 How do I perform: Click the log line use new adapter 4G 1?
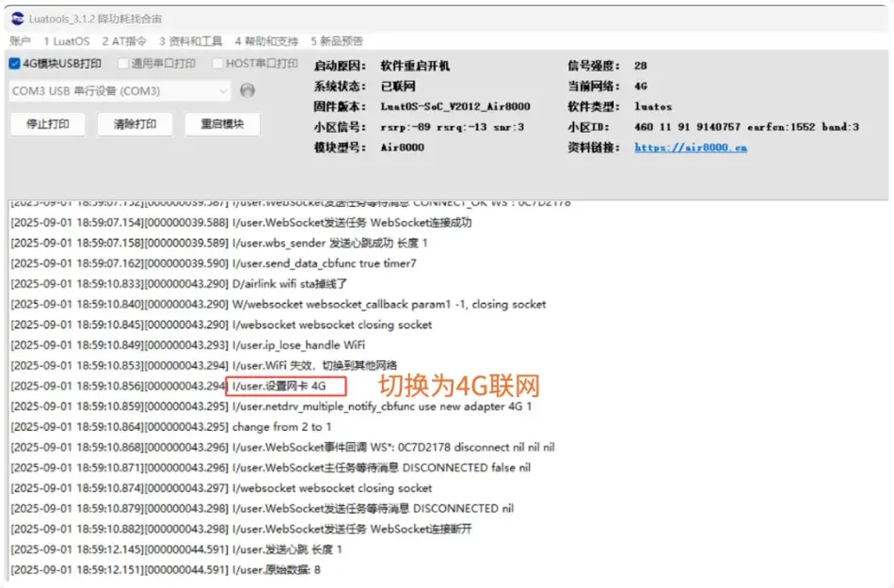[271, 406]
